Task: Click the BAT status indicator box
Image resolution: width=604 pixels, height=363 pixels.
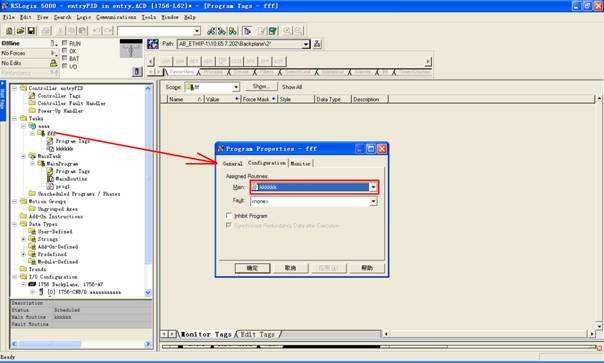Action: [65, 58]
